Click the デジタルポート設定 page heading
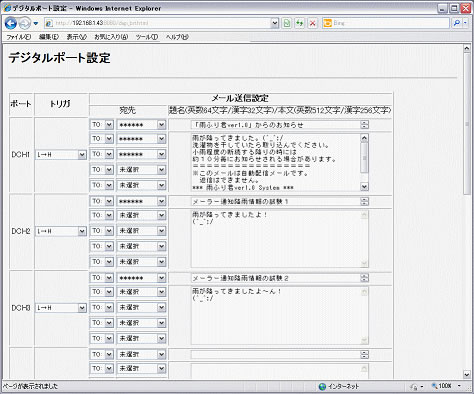 pos(59,58)
